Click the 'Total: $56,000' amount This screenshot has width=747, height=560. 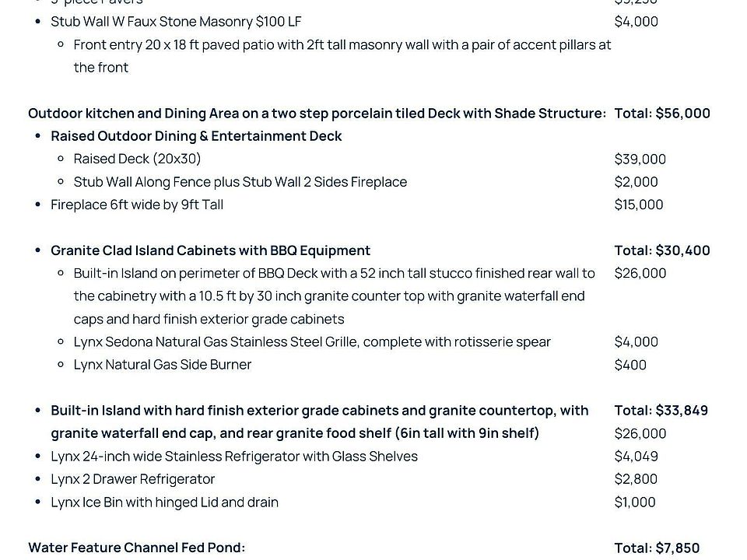(x=661, y=114)
